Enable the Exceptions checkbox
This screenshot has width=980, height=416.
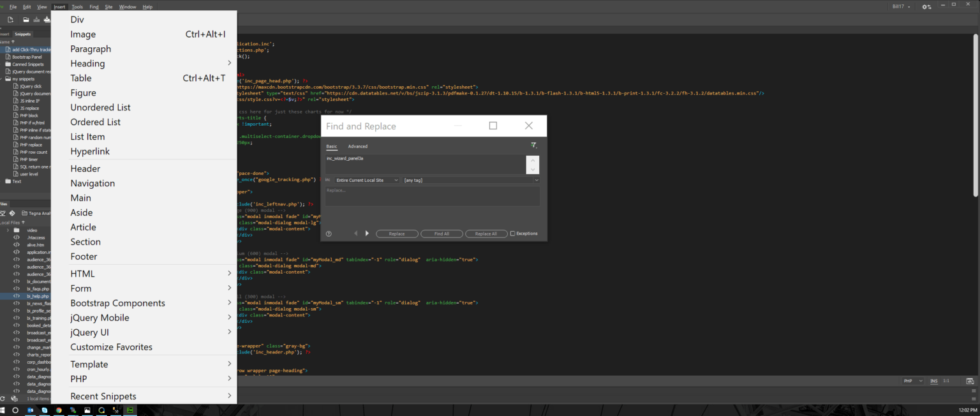512,234
